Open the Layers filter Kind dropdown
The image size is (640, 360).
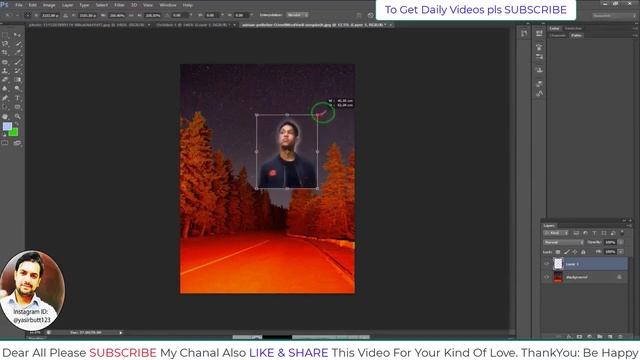click(x=556, y=233)
